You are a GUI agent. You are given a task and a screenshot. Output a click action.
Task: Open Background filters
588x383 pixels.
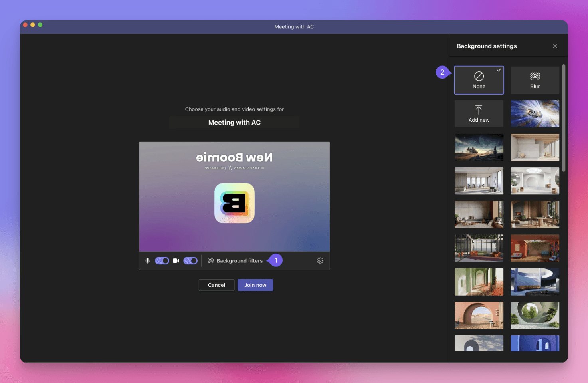(x=235, y=261)
